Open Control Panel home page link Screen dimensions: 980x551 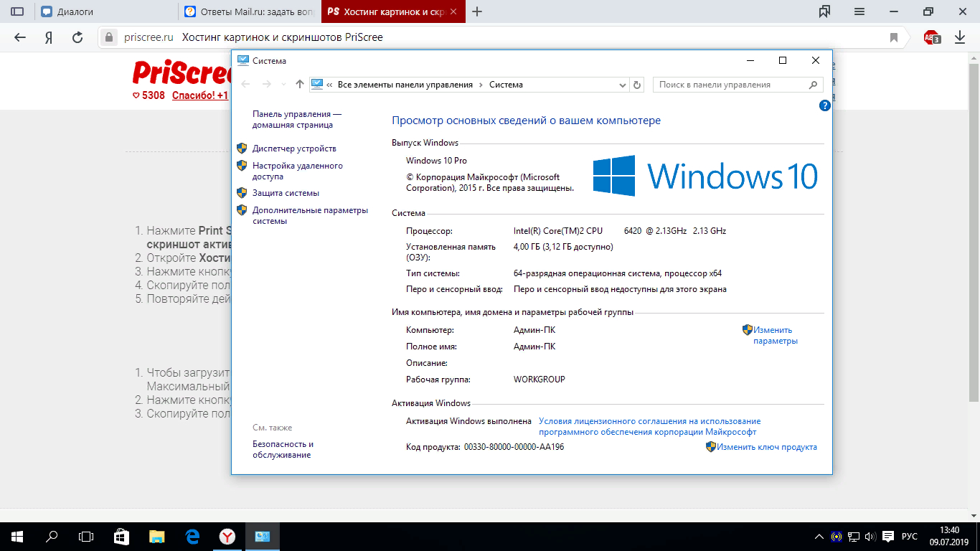click(x=297, y=119)
